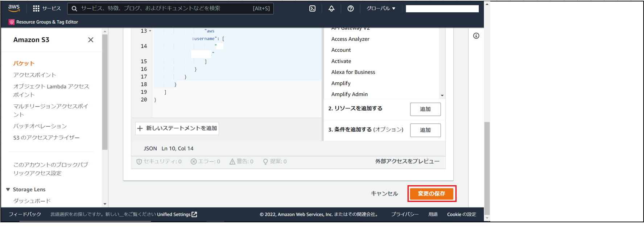
Task: Open the サービス grid menu
Action: pyautogui.click(x=47, y=8)
